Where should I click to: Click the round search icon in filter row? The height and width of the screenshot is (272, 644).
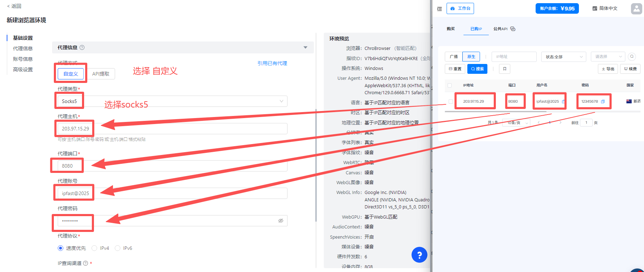(x=632, y=57)
